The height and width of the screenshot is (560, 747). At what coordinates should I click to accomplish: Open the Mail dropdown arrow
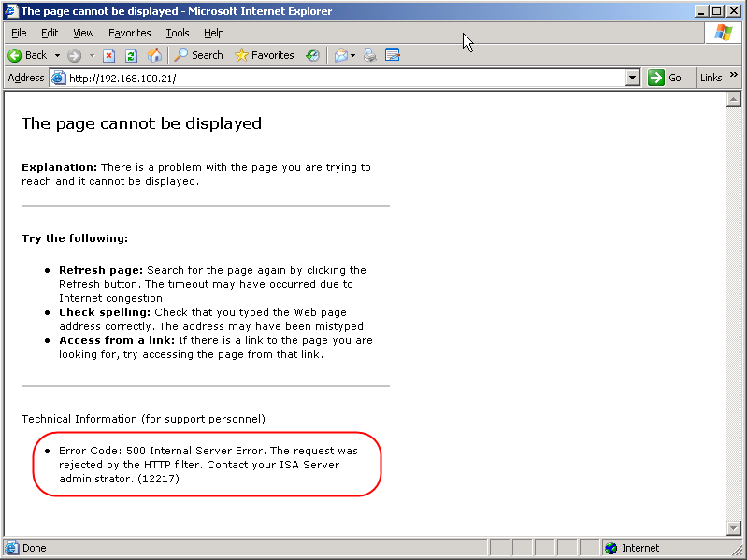[x=353, y=56]
